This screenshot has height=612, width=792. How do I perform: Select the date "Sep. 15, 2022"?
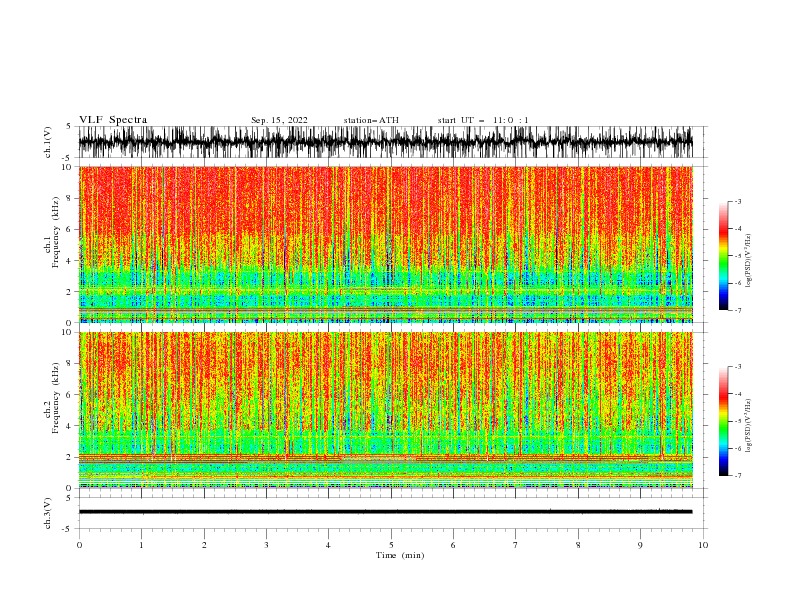(279, 120)
